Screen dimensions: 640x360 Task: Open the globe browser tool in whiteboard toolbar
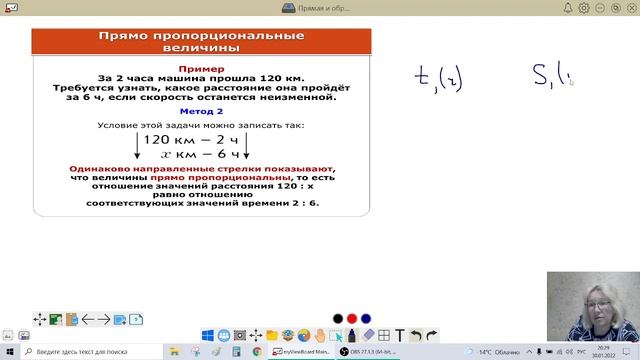pos(224,336)
